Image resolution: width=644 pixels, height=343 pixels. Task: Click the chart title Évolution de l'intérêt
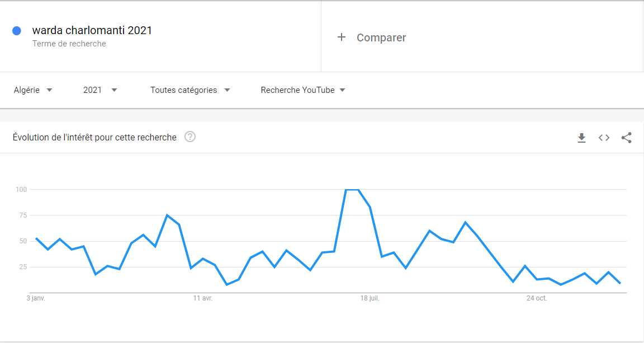pyautogui.click(x=94, y=137)
